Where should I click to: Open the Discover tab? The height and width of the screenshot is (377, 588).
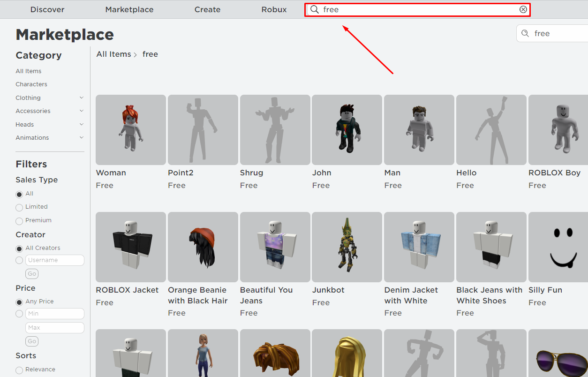tap(47, 9)
